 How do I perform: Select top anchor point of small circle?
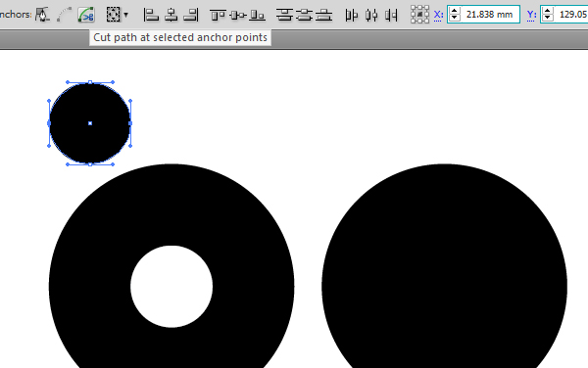(x=90, y=82)
